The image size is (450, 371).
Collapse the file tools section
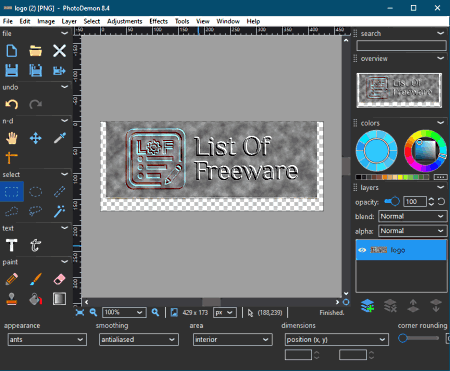65,33
